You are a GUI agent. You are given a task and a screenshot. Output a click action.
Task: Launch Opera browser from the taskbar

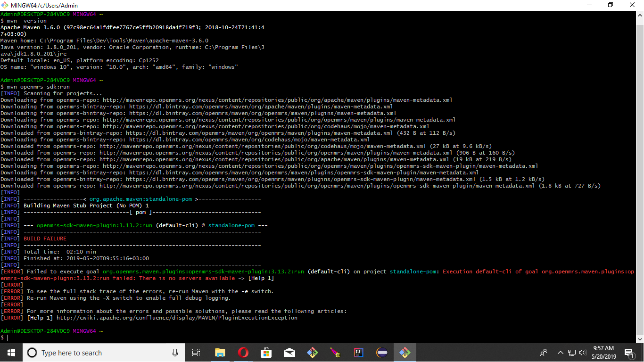click(x=243, y=353)
